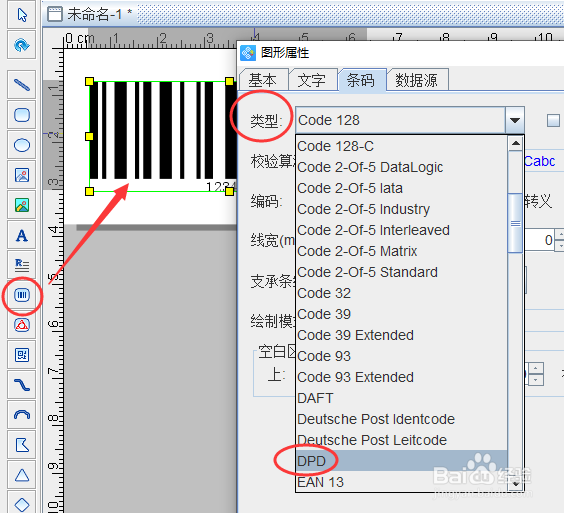Choose Code 2-Of-5 Industry

401,209
